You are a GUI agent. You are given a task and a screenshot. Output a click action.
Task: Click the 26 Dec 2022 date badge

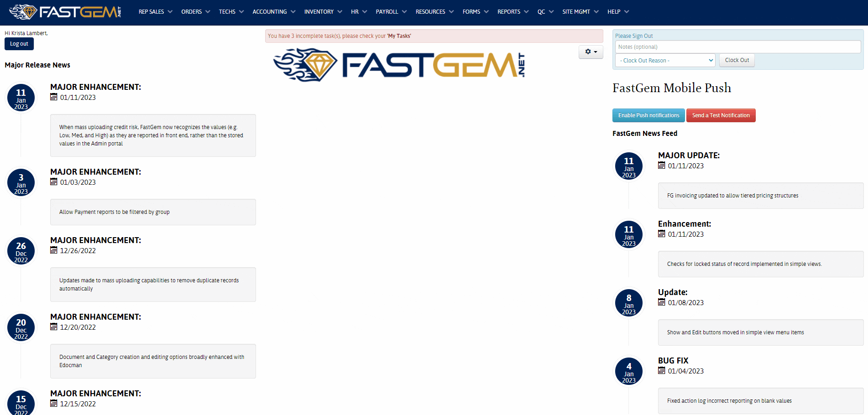tap(21, 251)
